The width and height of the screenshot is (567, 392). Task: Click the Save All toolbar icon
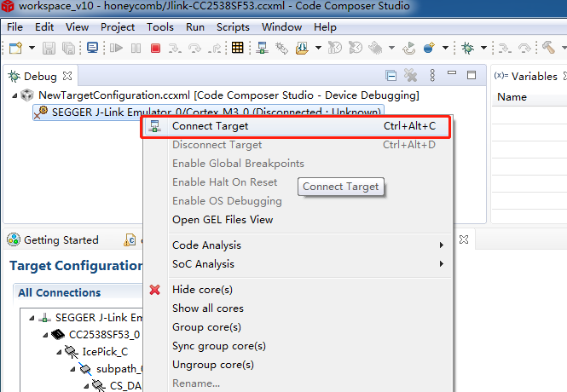click(69, 48)
